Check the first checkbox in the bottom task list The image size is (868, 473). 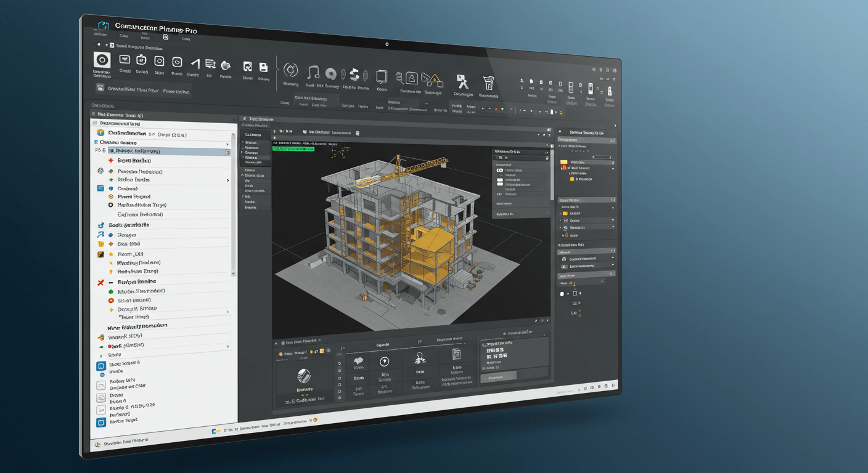pyautogui.click(x=339, y=362)
